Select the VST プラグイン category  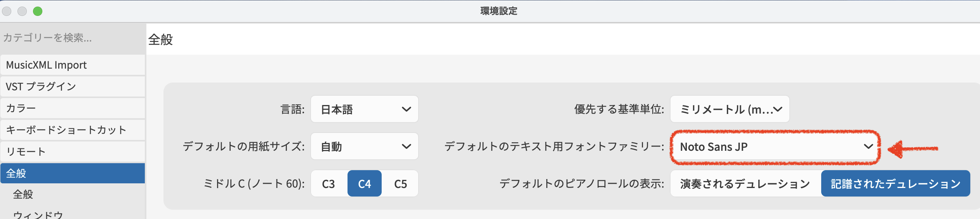(x=72, y=86)
